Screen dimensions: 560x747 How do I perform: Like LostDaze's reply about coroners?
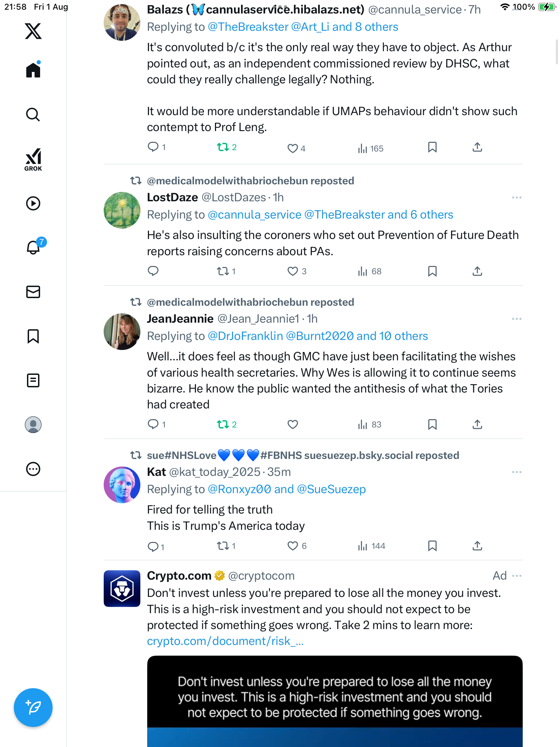coord(292,271)
